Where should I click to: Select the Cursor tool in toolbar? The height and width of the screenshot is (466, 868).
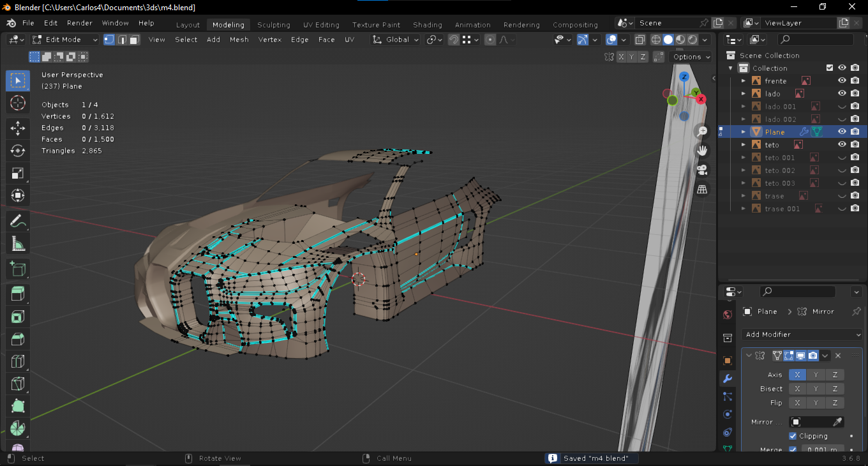(18, 103)
